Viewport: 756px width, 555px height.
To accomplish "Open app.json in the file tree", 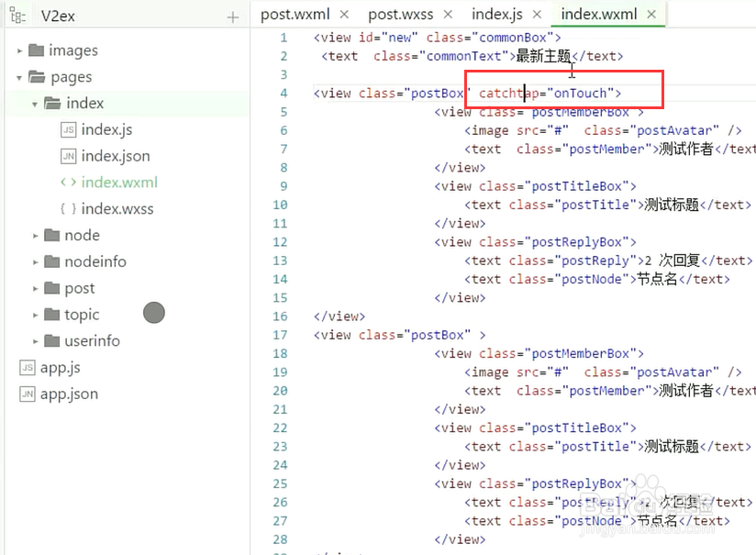I will [x=69, y=394].
